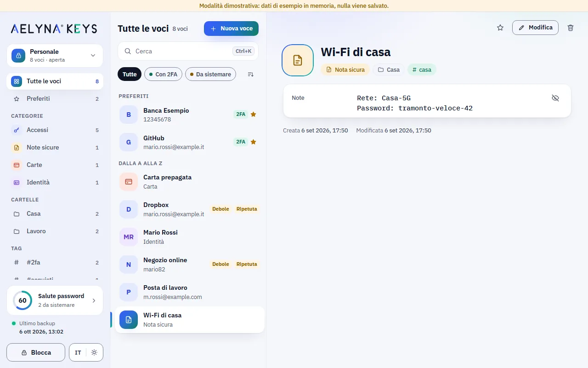Toggle the light/dark theme sun icon
The width and height of the screenshot is (588, 368).
[x=94, y=352]
